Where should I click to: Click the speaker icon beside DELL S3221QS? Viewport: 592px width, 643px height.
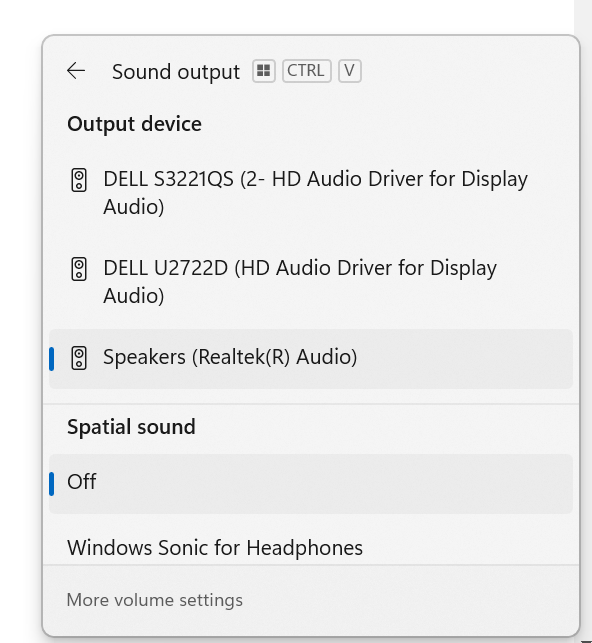pos(79,180)
